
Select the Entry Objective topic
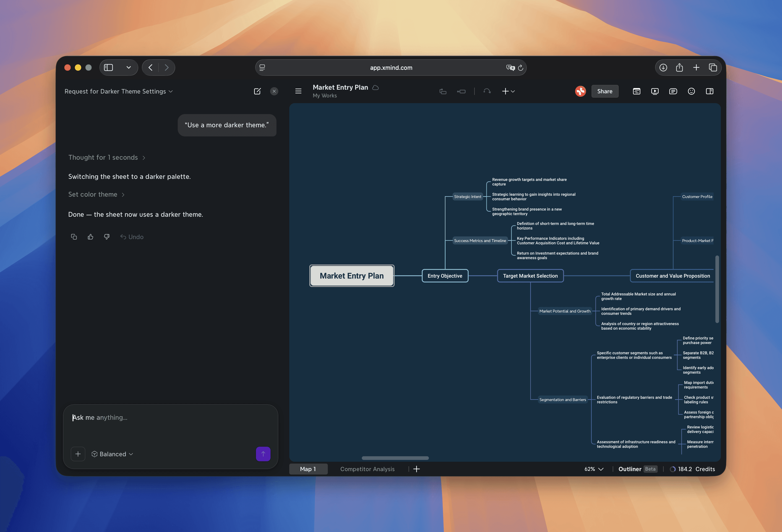point(445,276)
